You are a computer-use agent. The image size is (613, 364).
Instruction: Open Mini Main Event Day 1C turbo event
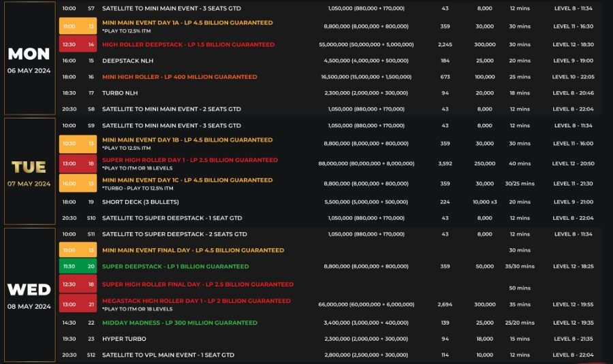187,180
